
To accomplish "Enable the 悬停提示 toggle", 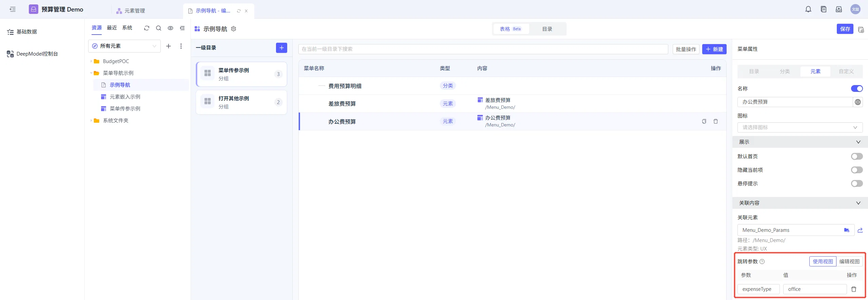I will tap(857, 183).
